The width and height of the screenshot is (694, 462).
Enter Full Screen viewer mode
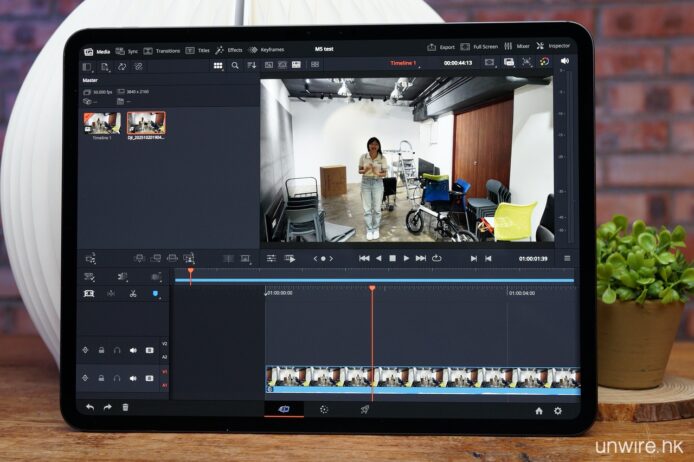click(x=480, y=47)
